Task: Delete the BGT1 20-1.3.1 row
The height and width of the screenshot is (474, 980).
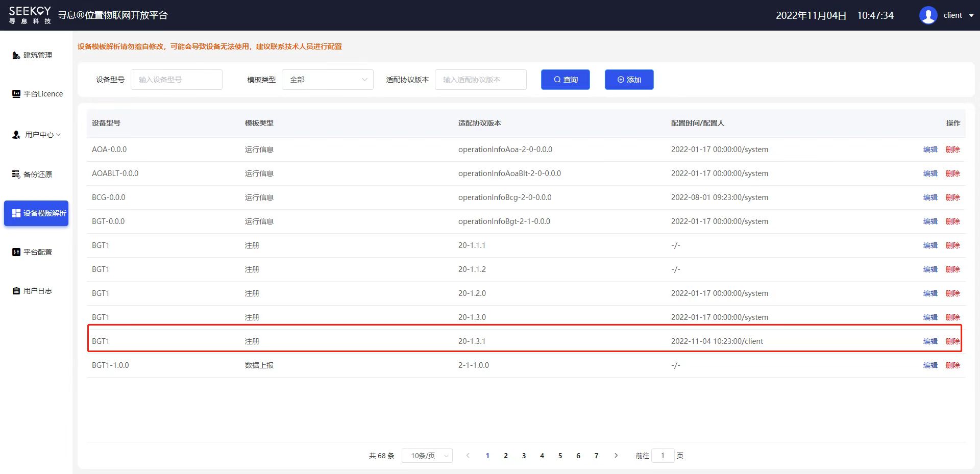Action: [953, 341]
